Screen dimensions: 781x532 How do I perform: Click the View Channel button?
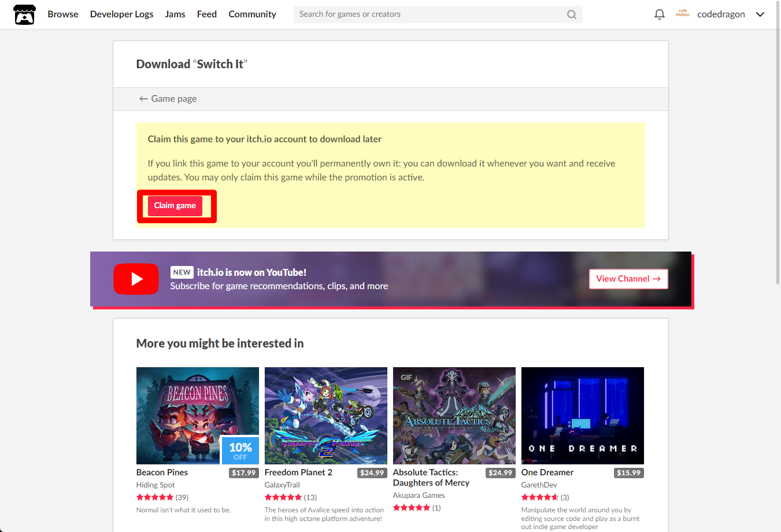tap(628, 279)
